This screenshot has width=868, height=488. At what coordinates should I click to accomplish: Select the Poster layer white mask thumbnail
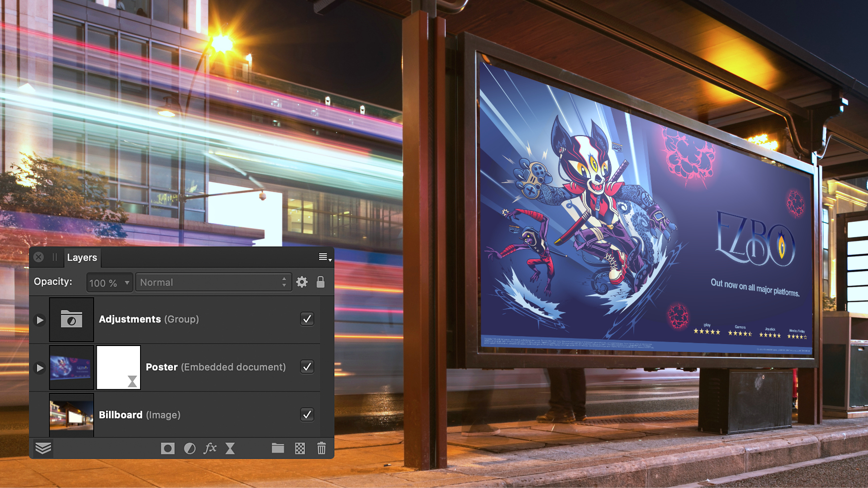click(118, 367)
